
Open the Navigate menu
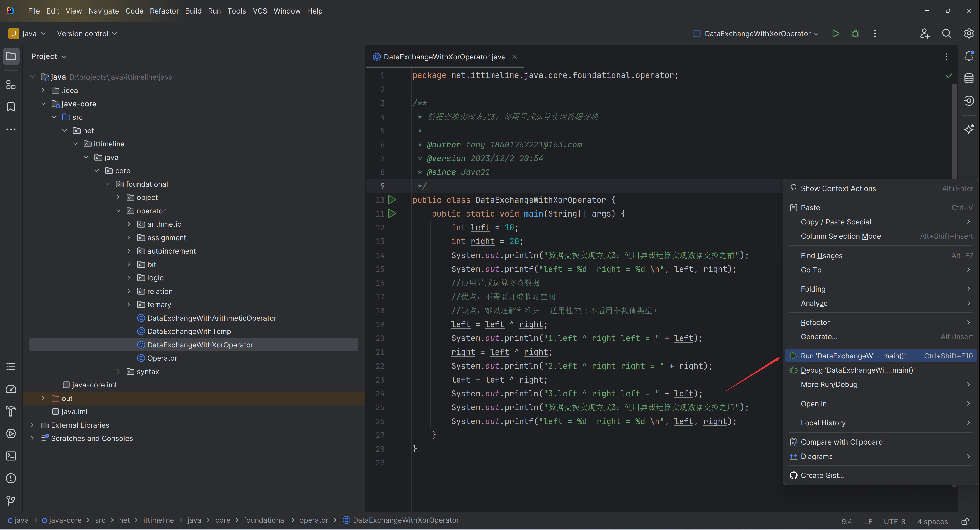[x=104, y=11]
